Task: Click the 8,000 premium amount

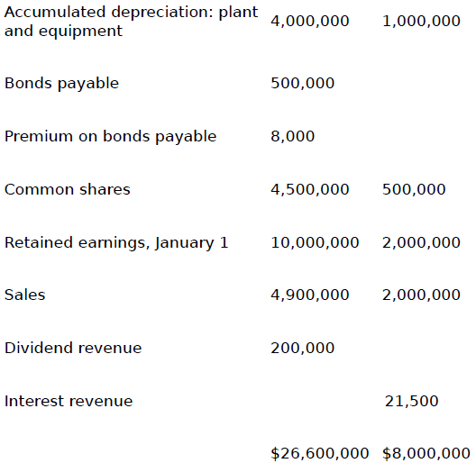Action: pyautogui.click(x=293, y=137)
